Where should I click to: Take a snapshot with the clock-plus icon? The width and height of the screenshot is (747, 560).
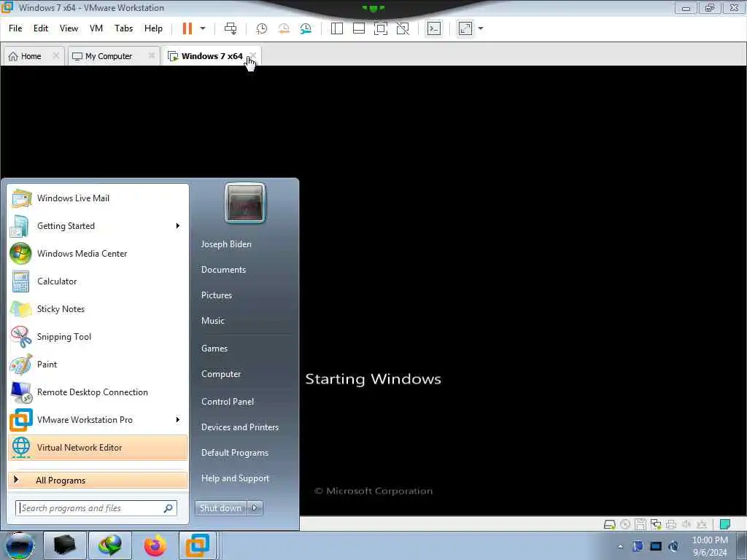point(262,28)
